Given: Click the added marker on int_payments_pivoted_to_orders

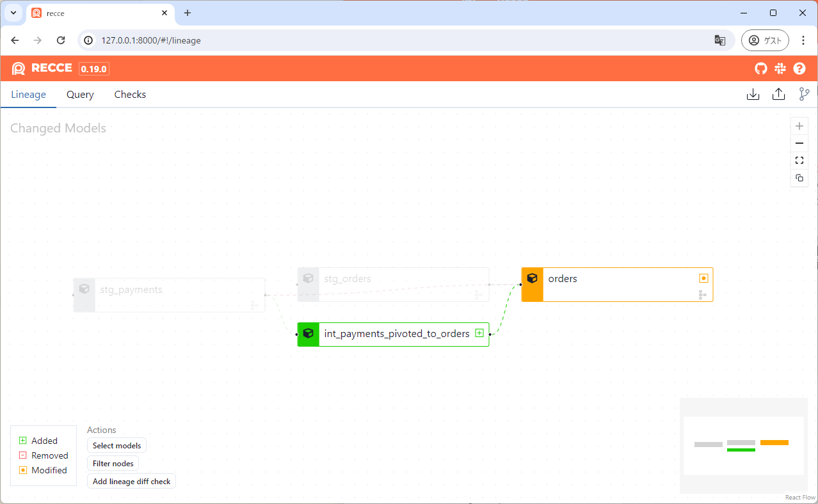Looking at the screenshot, I should coord(479,333).
